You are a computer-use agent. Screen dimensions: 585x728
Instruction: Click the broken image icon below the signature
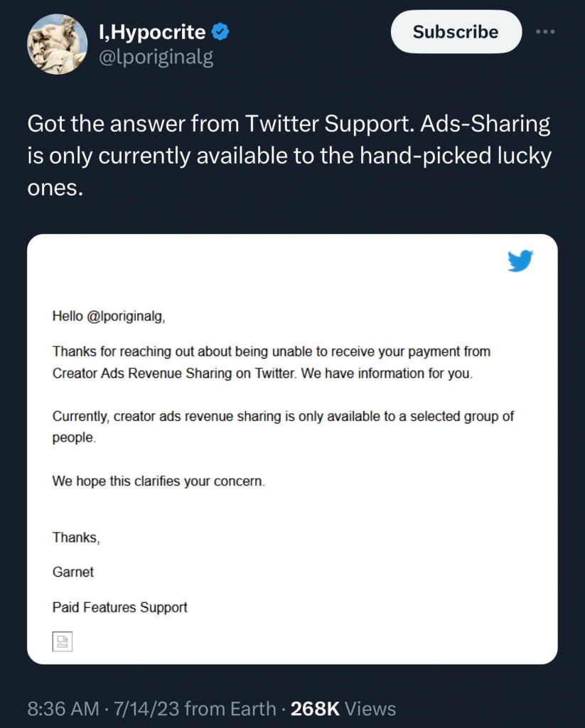(x=63, y=642)
